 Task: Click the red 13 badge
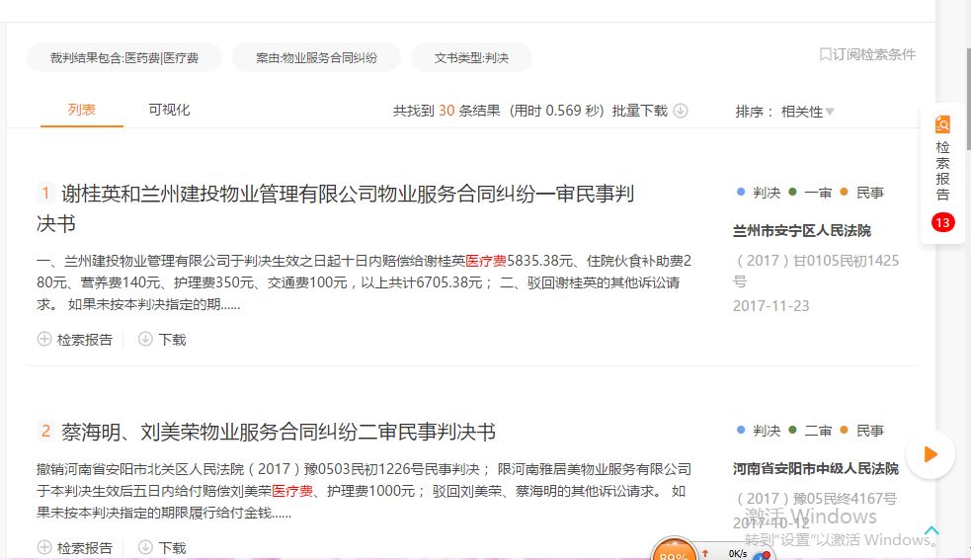(x=942, y=222)
